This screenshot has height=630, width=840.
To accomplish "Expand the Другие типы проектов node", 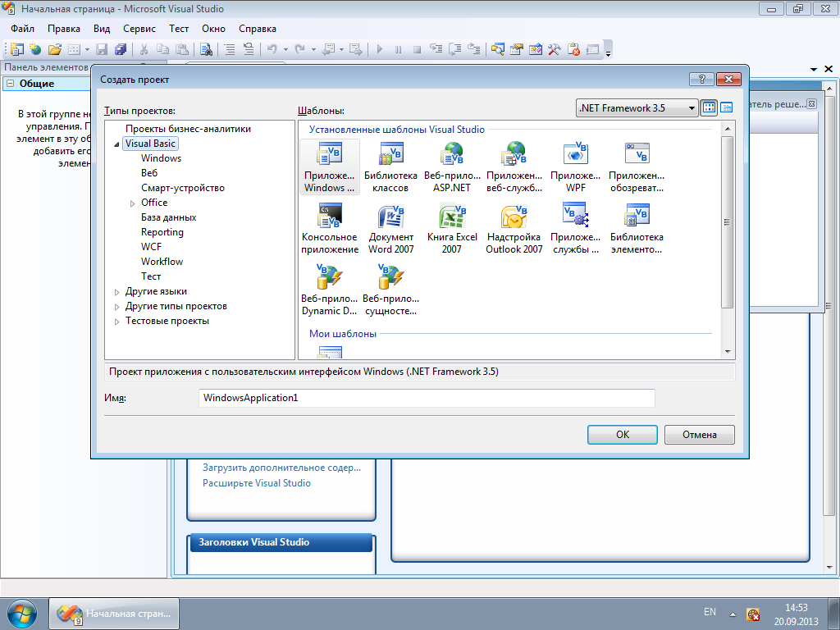I will tap(116, 307).
